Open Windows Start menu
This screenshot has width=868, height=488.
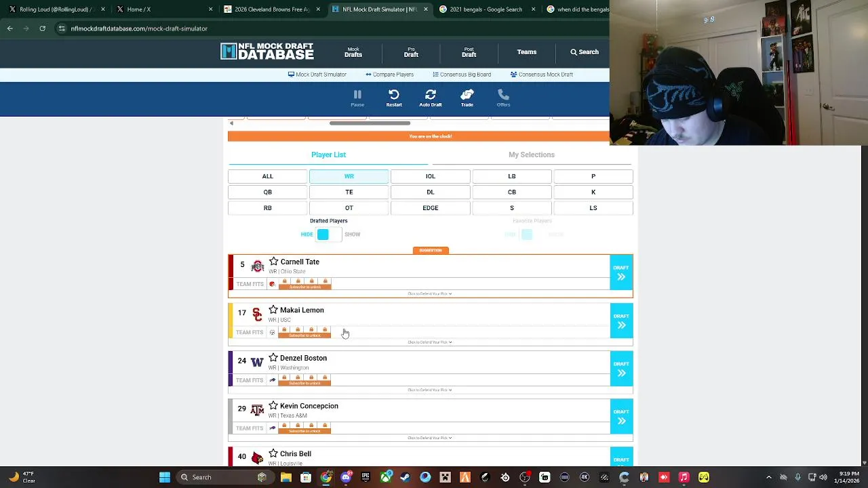click(165, 477)
